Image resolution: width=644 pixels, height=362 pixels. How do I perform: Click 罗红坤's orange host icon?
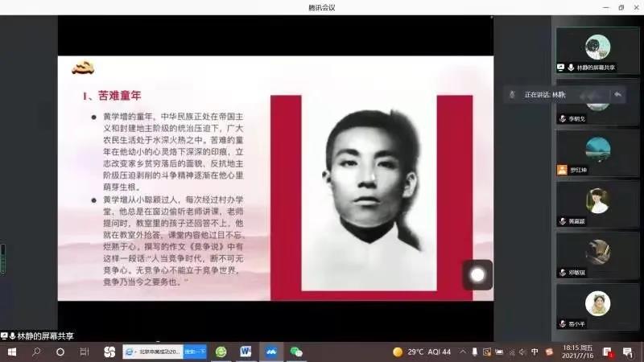[562, 170]
